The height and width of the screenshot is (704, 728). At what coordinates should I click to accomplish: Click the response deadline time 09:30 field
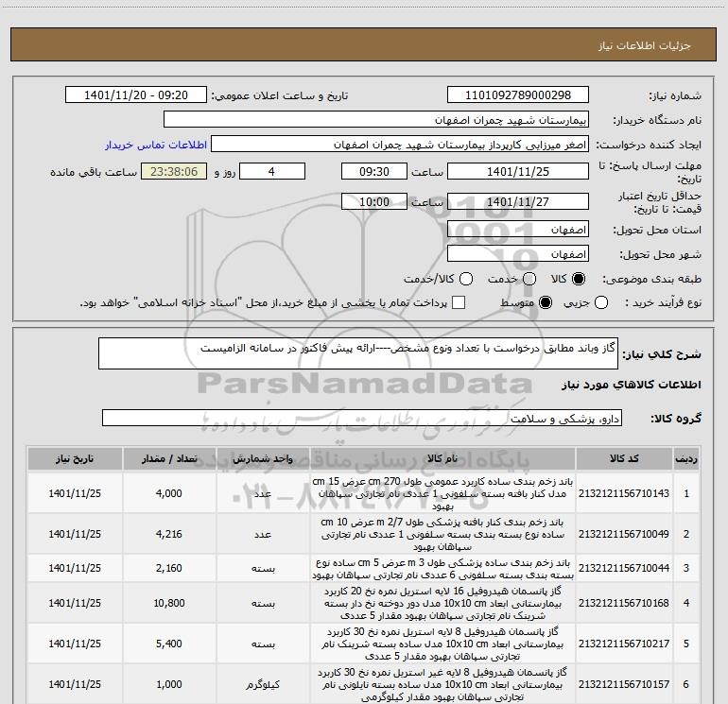[374, 171]
